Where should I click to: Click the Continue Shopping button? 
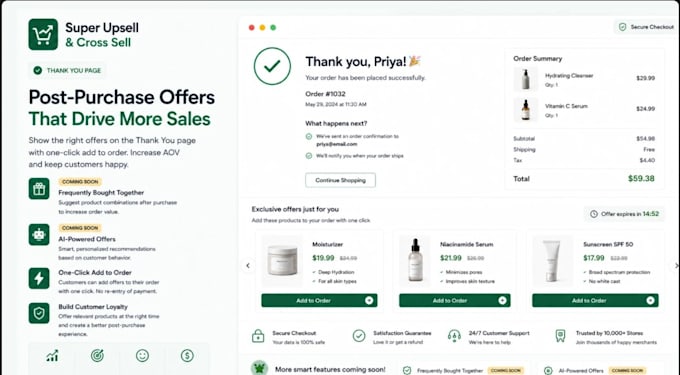(x=340, y=180)
